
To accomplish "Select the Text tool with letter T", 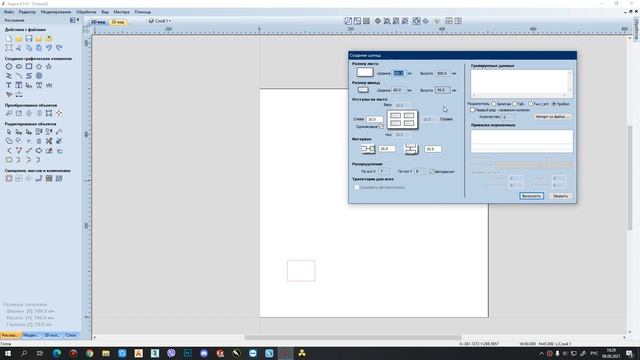I will (9, 85).
